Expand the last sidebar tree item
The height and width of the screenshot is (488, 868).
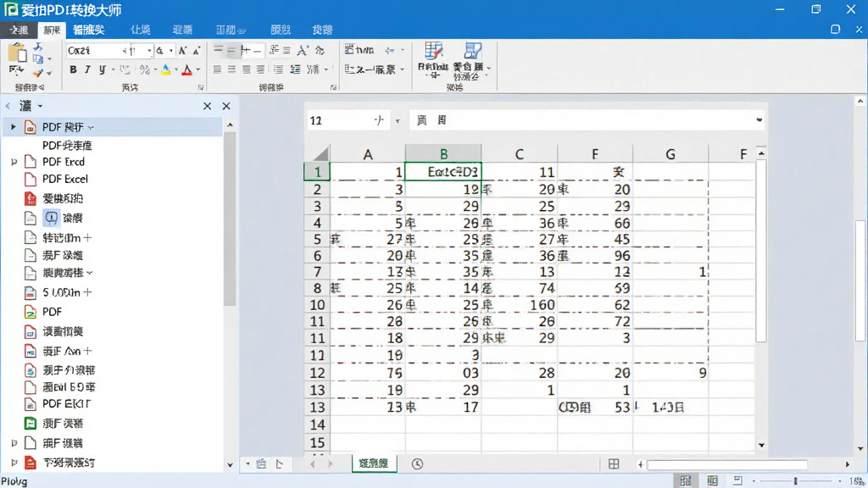pyautogui.click(x=14, y=462)
